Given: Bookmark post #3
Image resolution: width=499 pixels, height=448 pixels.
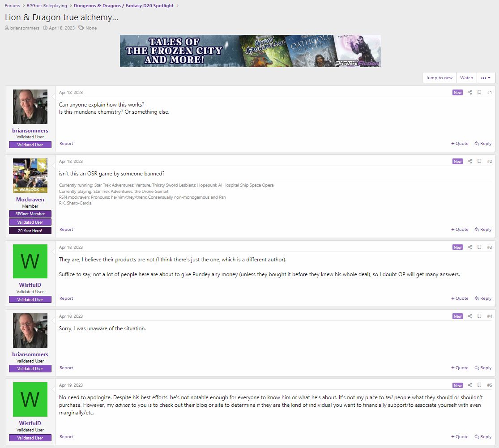Looking at the screenshot, I should (479, 247).
